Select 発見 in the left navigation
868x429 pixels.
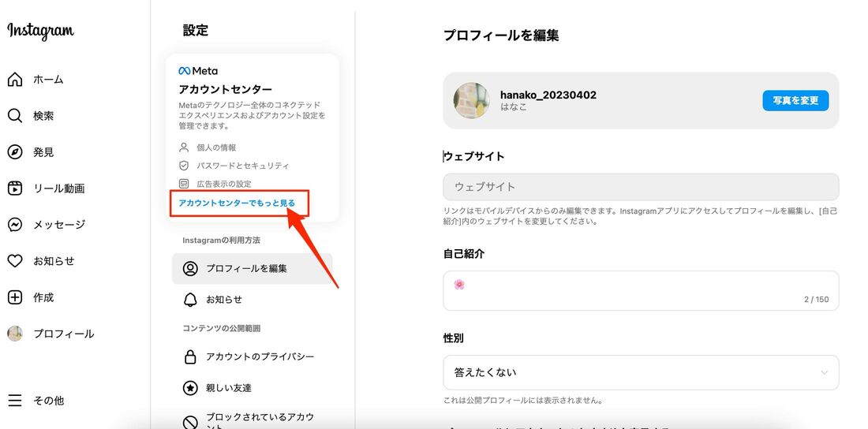tap(43, 152)
